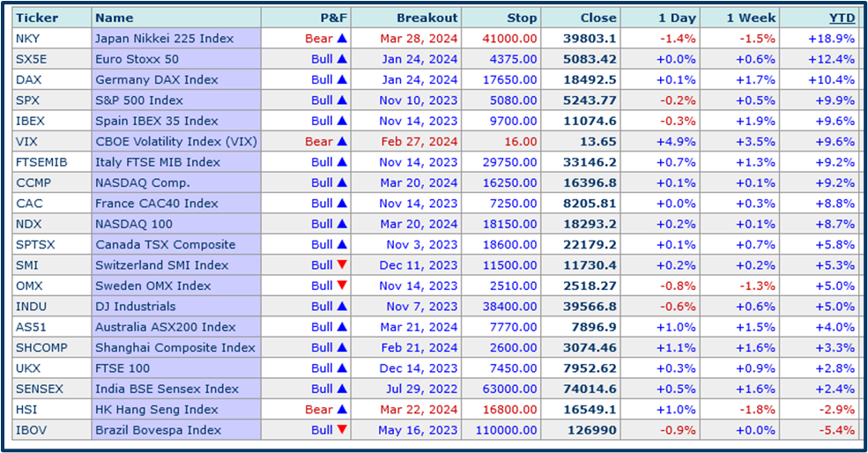
Task: Click the up triangle in the S&P 500 row
Action: coord(342,100)
